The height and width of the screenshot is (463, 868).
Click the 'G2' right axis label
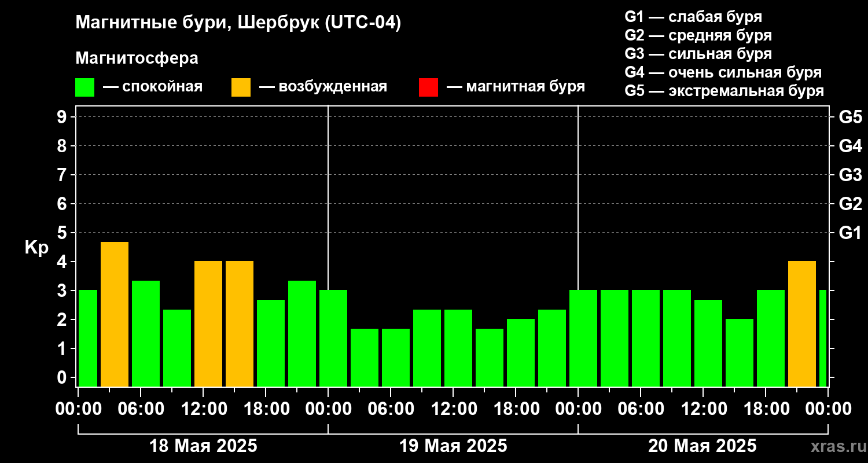851,204
